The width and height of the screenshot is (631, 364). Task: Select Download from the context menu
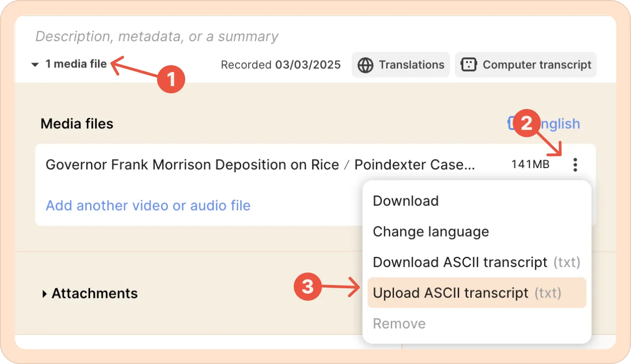(406, 201)
